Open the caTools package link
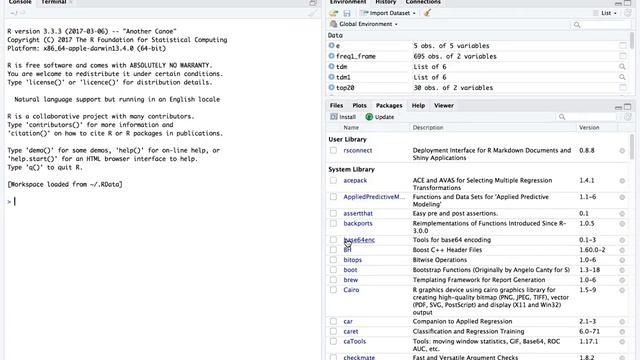640x360 pixels. tap(355, 342)
